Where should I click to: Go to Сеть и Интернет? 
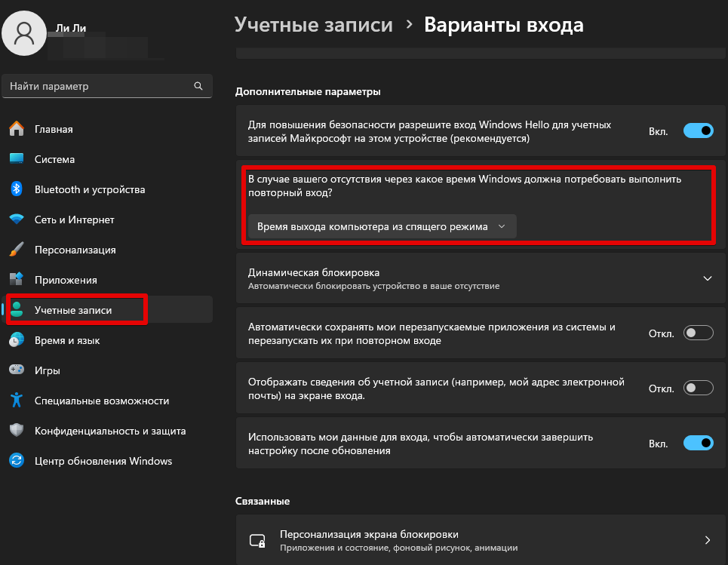[74, 220]
